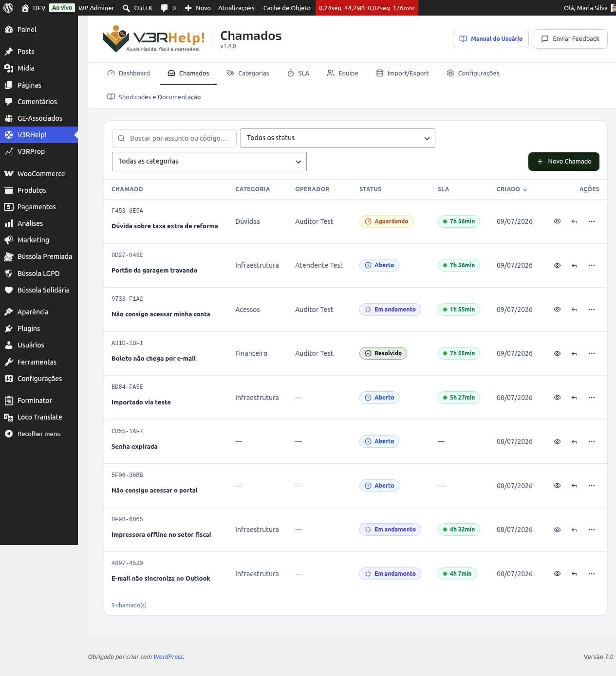Viewport: 616px width, 676px height.
Task: Open the Todos os status dropdown
Action: point(338,138)
